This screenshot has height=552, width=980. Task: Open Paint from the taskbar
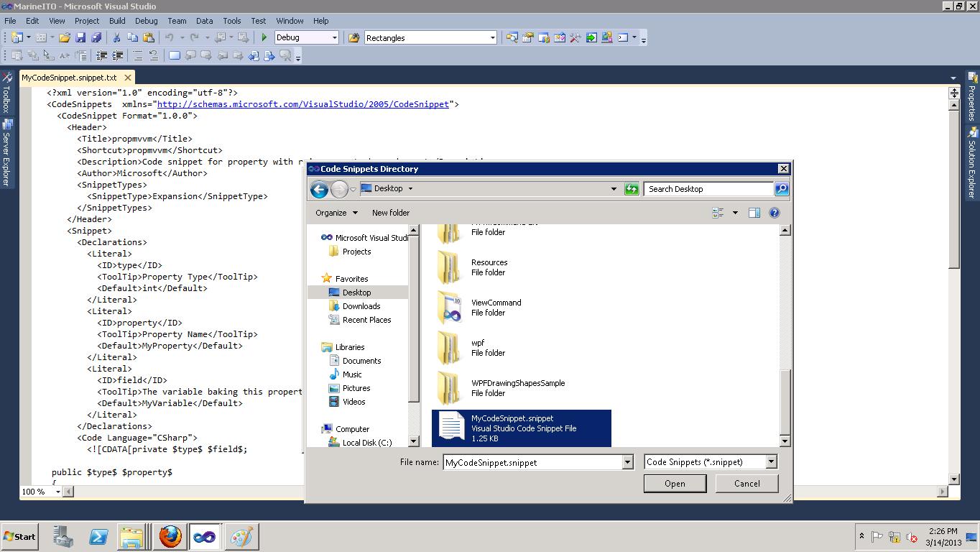pyautogui.click(x=241, y=536)
